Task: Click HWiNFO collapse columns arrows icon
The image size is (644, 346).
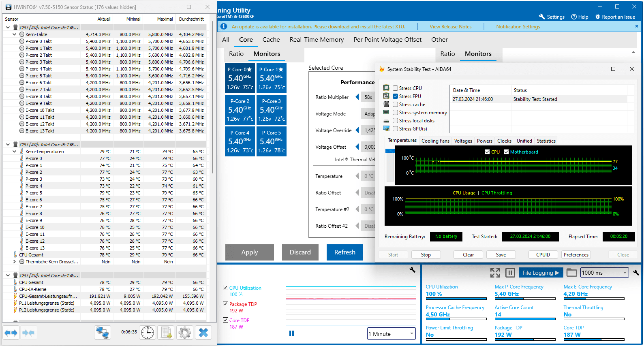Action: (28, 333)
